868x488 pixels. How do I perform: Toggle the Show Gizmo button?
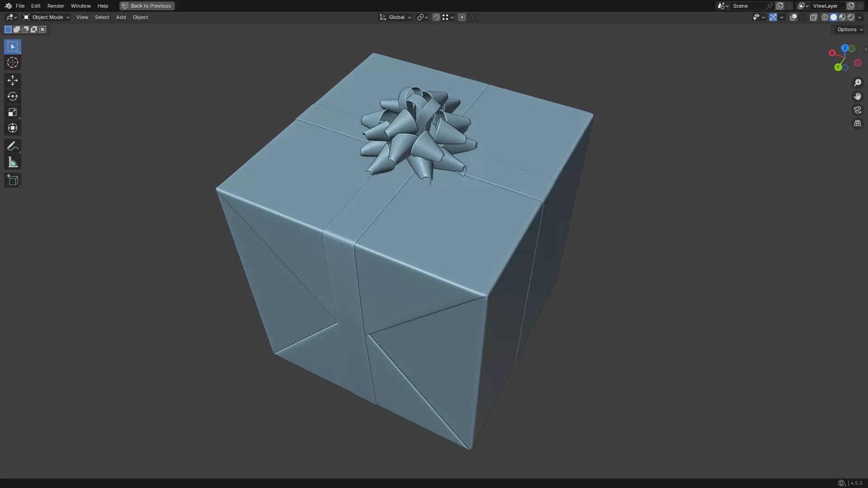point(773,17)
